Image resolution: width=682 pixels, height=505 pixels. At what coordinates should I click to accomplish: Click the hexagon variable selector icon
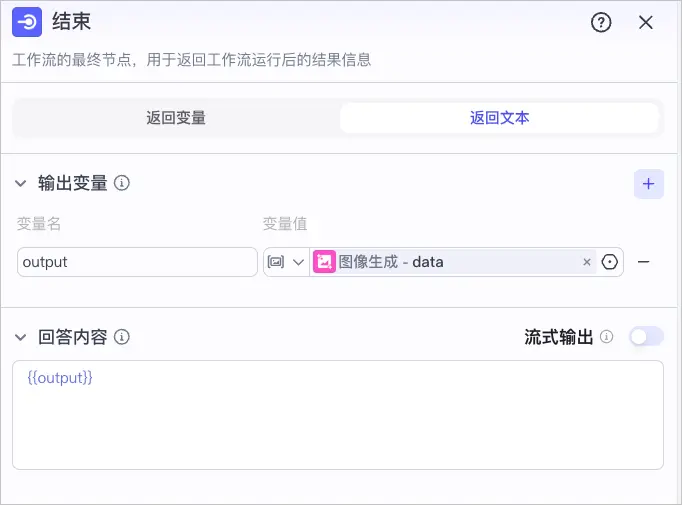click(609, 262)
